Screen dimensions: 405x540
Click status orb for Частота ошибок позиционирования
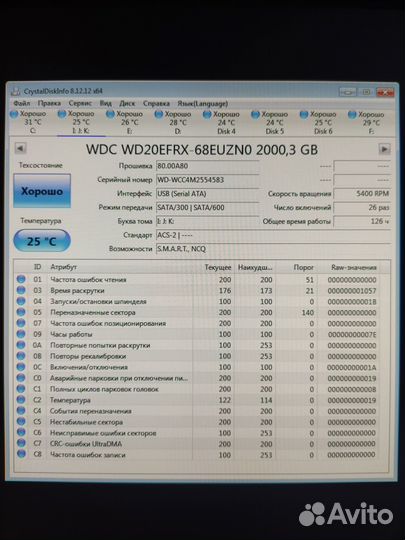(21, 323)
